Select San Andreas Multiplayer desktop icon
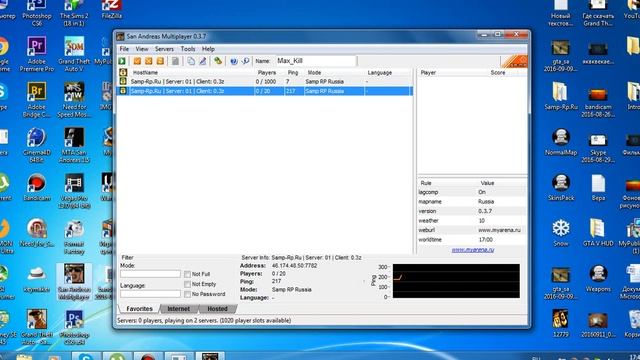The width and height of the screenshot is (640, 360). tap(74, 282)
